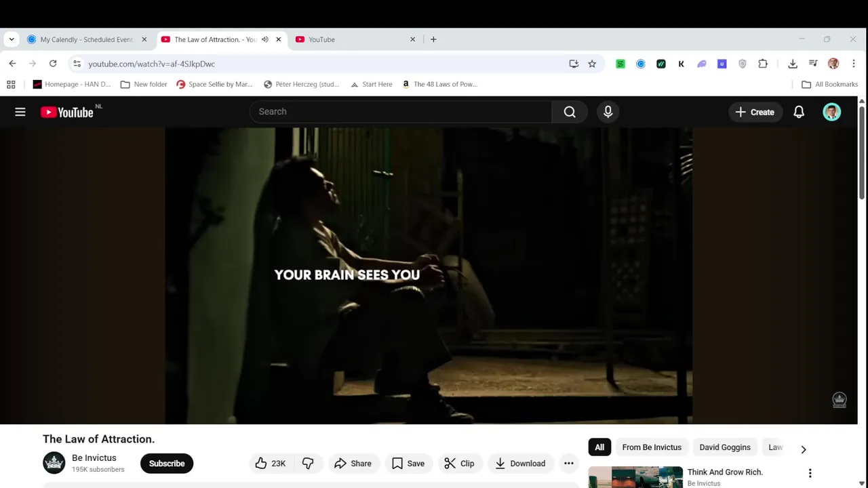The image size is (868, 488).
Task: Open Chrome three-dot menu
Action: (854, 64)
